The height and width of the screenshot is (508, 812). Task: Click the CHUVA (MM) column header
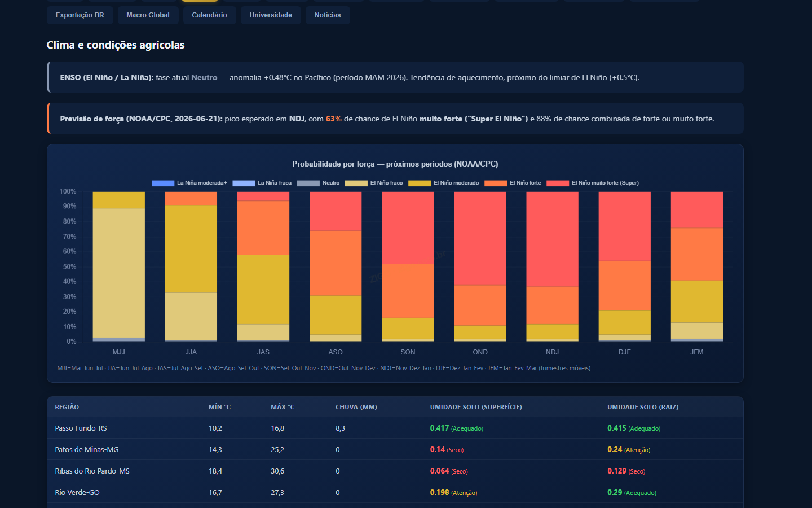(x=356, y=407)
